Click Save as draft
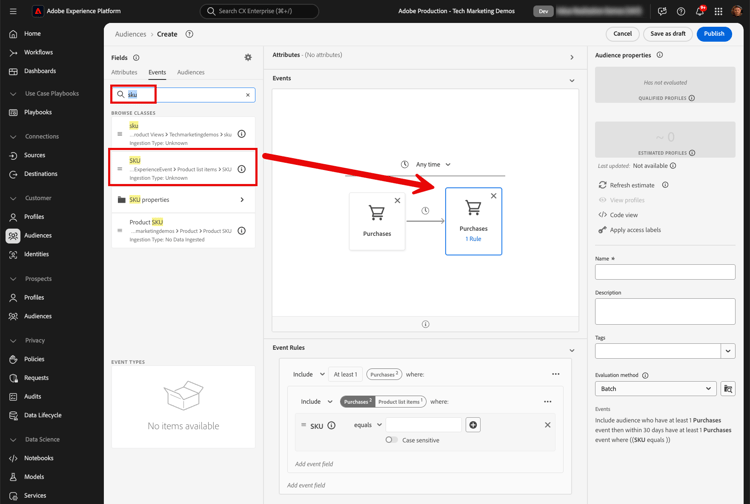The width and height of the screenshot is (750, 504). 668,34
